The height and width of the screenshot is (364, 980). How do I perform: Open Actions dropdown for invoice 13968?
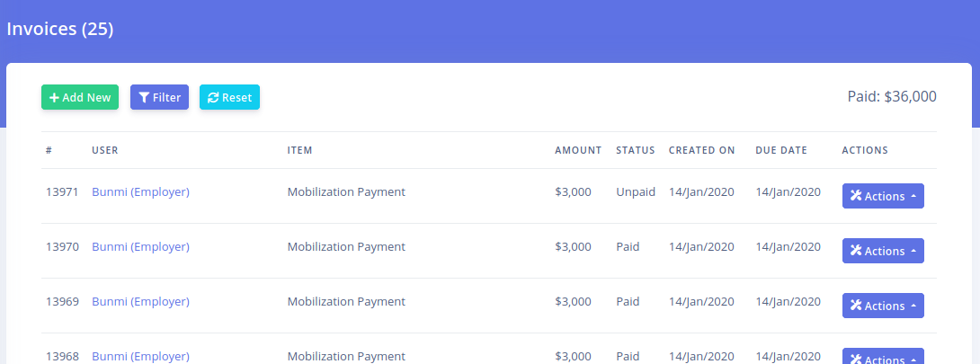[883, 359]
